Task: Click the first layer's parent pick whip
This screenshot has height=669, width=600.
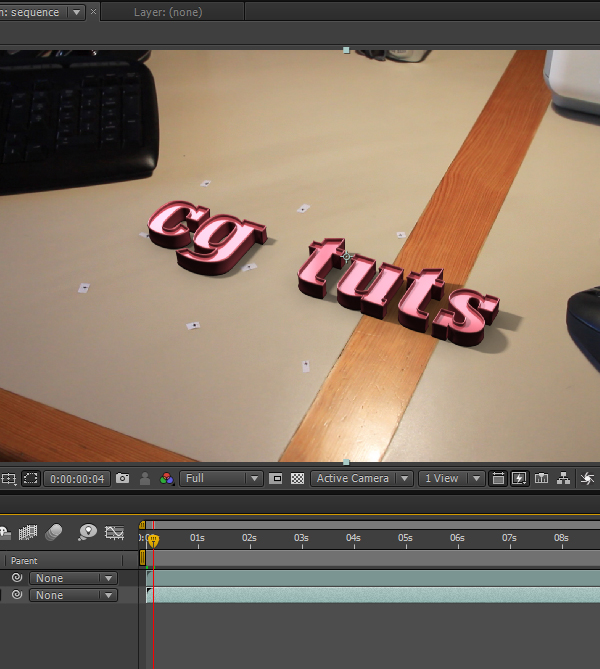Action: pos(17,577)
